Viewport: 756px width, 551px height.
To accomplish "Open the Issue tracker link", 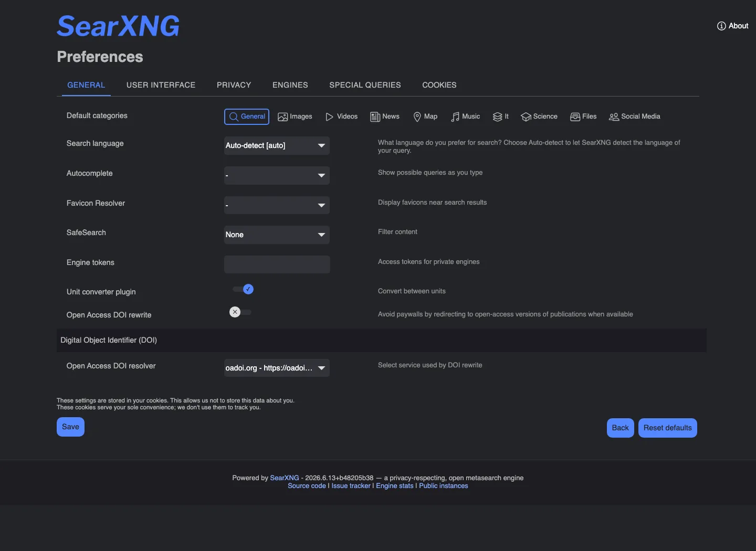I will click(351, 486).
